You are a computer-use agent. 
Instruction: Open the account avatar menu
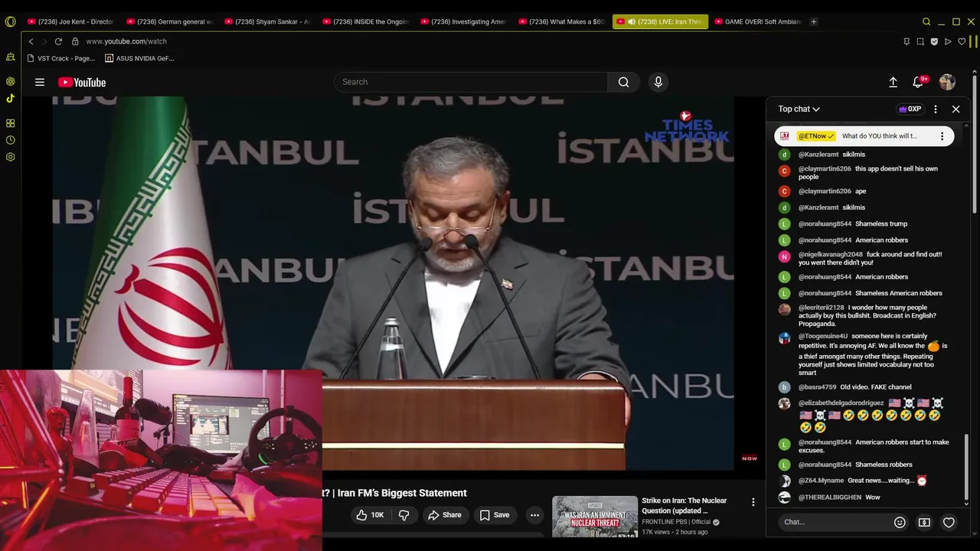[947, 82]
